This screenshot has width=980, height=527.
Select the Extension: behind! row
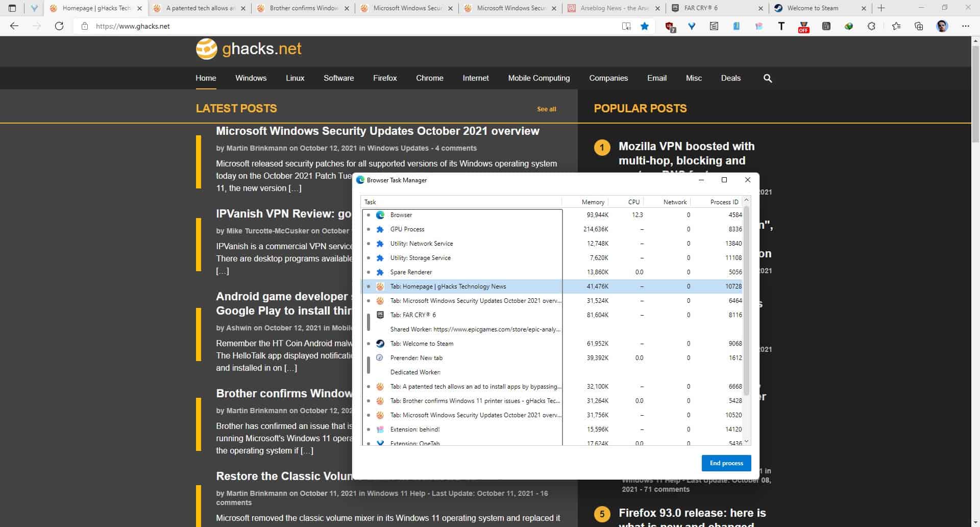(552, 429)
